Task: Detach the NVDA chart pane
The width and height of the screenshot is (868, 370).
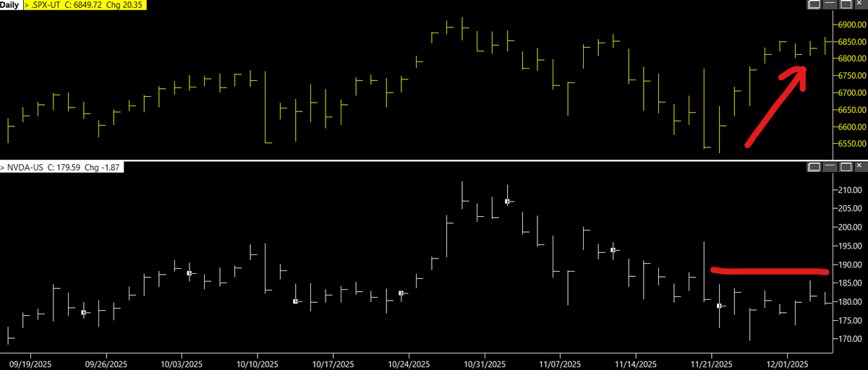Action: (x=814, y=168)
